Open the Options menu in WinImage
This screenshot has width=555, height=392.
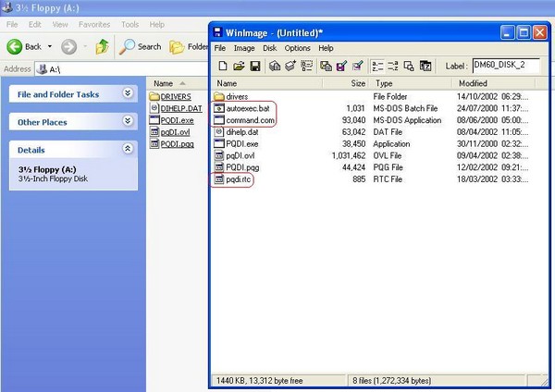[x=297, y=48]
